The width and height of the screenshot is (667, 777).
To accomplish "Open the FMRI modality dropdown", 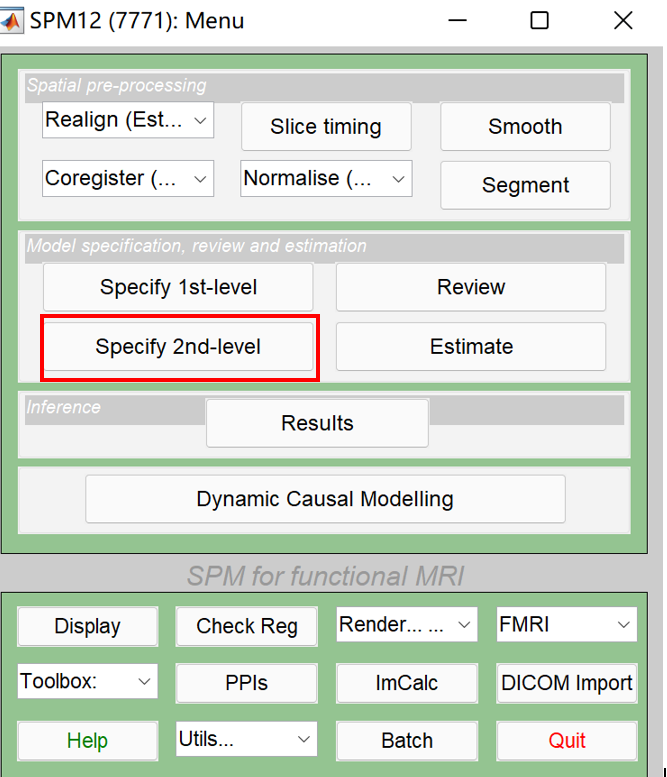I will pos(567,624).
